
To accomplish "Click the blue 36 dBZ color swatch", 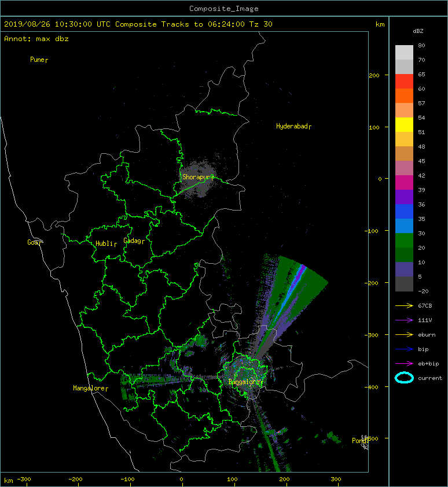I will pyautogui.click(x=404, y=211).
